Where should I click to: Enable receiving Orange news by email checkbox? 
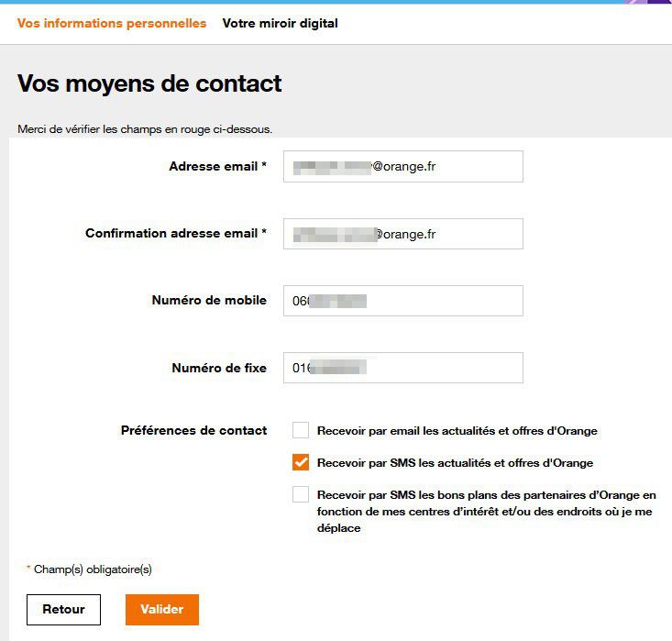[x=301, y=430]
